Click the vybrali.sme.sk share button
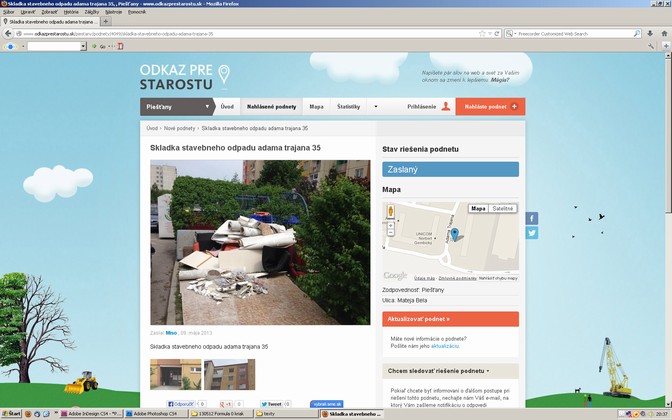This screenshot has width=672, height=420. pyautogui.click(x=327, y=404)
